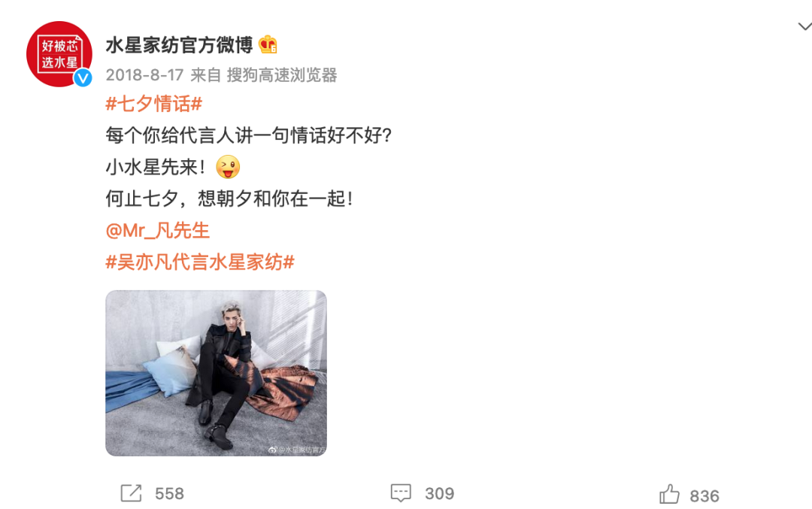Click the gold crown membership icon
The height and width of the screenshot is (509, 812).
(268, 45)
